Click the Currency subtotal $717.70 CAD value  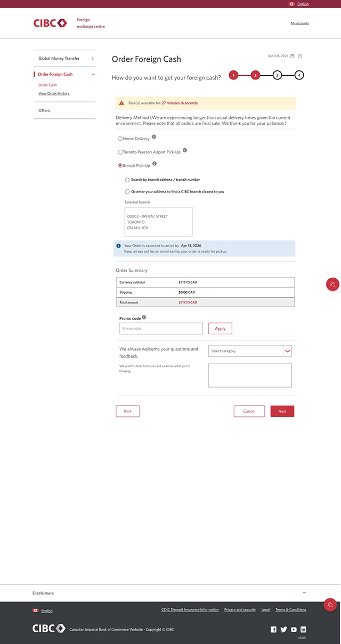click(x=188, y=282)
